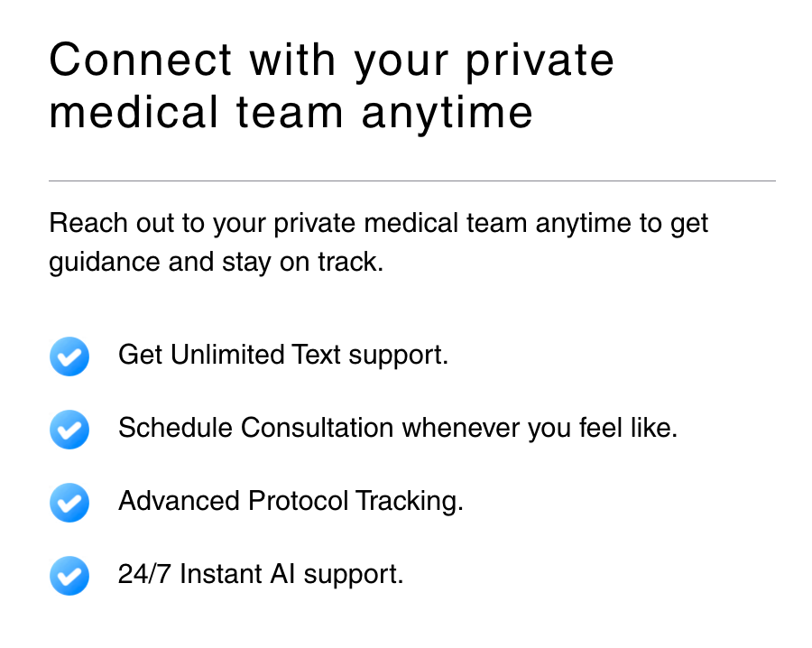Select the 'Schedule Consultation whenever you feel like.' line
Image resolution: width=812 pixels, height=648 pixels.
[398, 429]
